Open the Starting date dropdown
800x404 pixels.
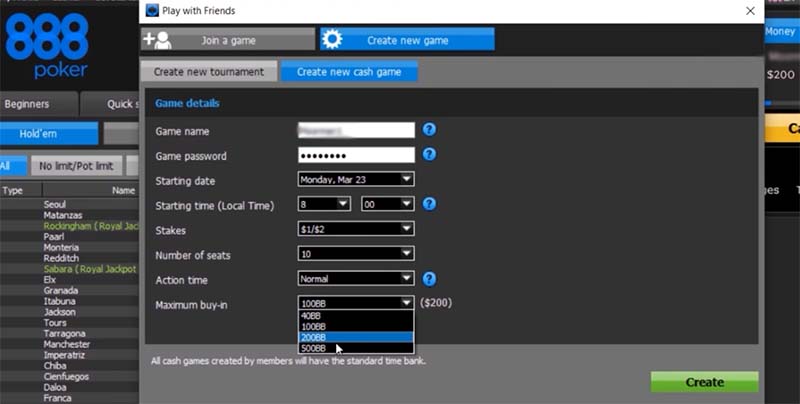click(356, 179)
